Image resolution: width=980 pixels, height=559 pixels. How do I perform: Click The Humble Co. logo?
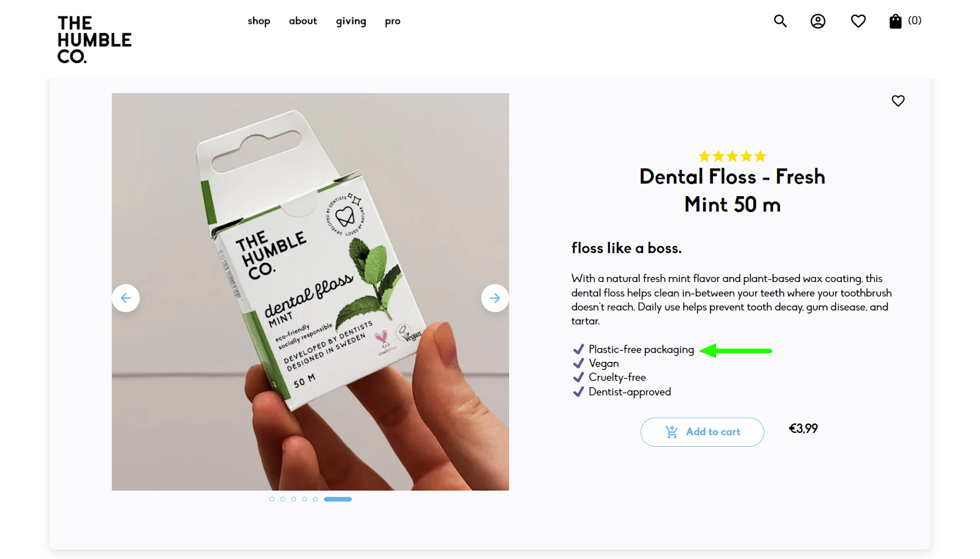[94, 40]
